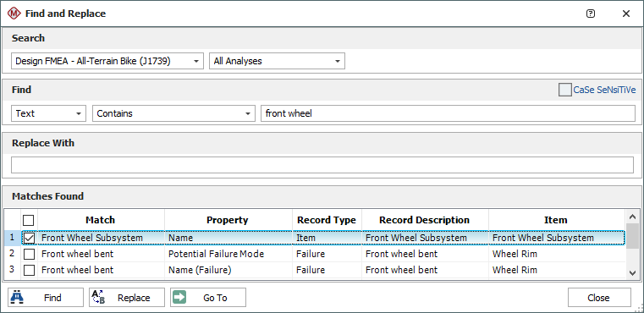Toggle the select-all checkbox in table header
This screenshot has height=313, width=644.
[29, 220]
